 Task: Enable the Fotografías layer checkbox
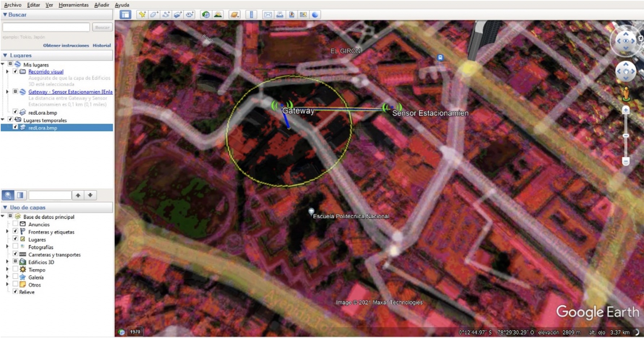[x=15, y=246]
